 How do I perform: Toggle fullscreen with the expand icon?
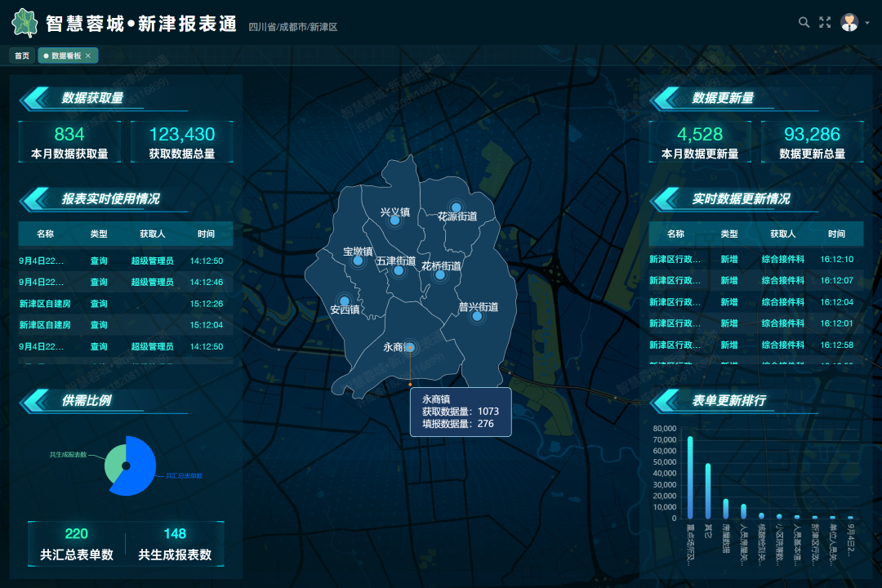coord(825,22)
